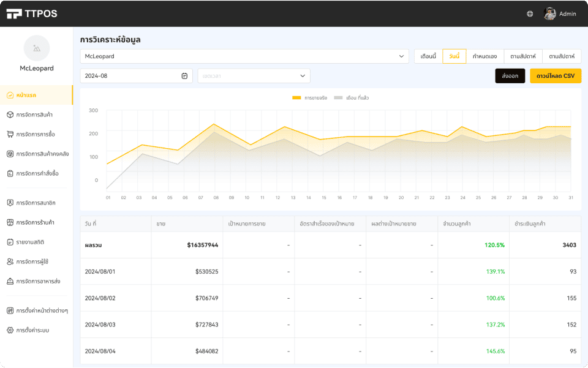Click the ส่งออก export button
Viewport: 588px width, 368px height.
tap(510, 76)
